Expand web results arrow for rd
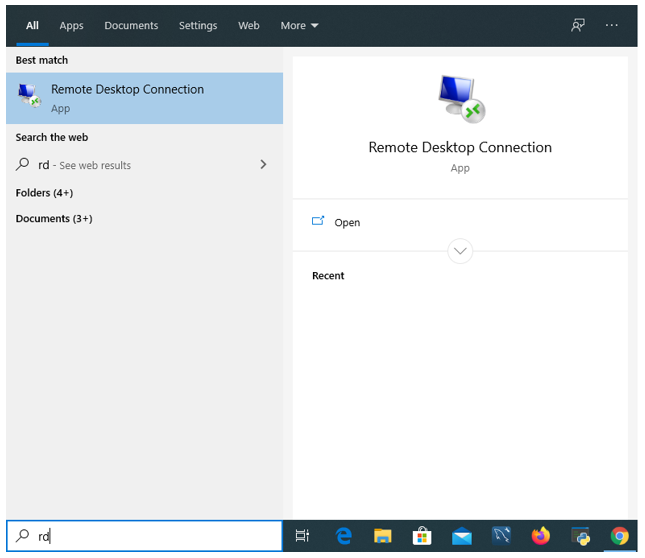This screenshot has width=645, height=558. (x=263, y=164)
